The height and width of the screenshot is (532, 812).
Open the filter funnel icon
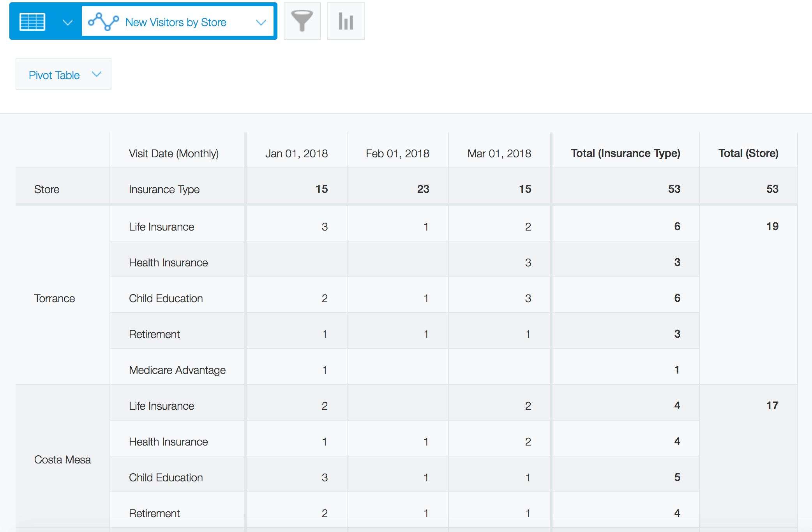[302, 21]
